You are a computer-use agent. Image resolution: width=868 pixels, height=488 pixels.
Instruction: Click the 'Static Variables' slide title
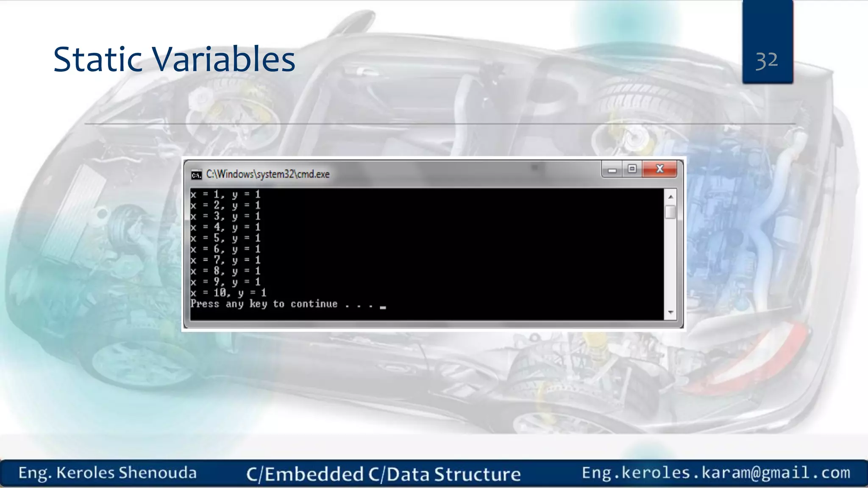[174, 59]
